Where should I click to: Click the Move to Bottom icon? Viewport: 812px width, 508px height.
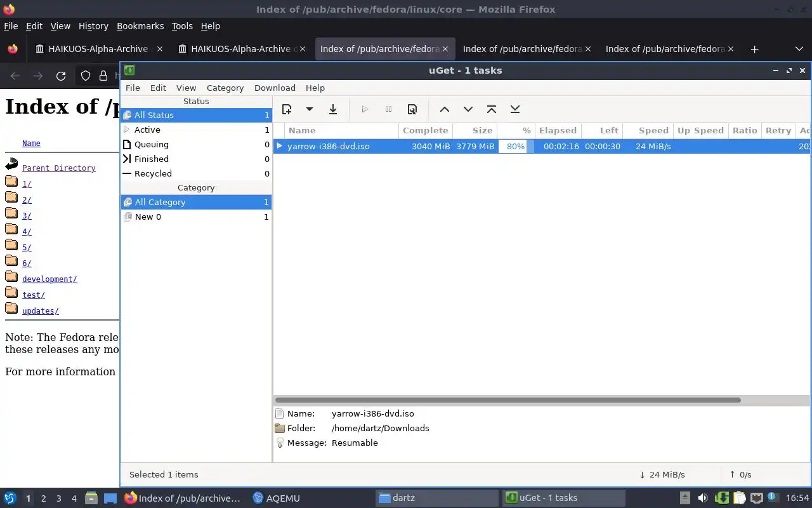coord(515,109)
